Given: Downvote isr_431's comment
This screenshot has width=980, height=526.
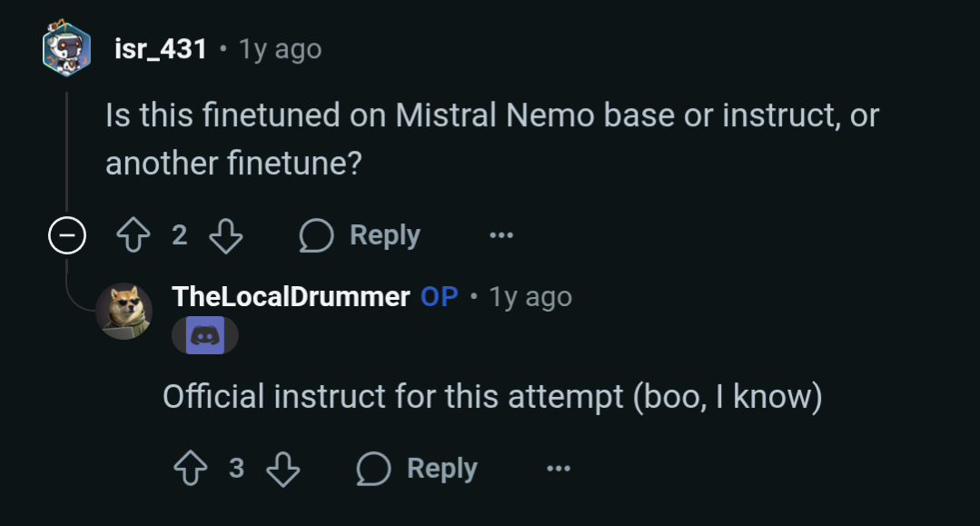Looking at the screenshot, I should pyautogui.click(x=225, y=235).
